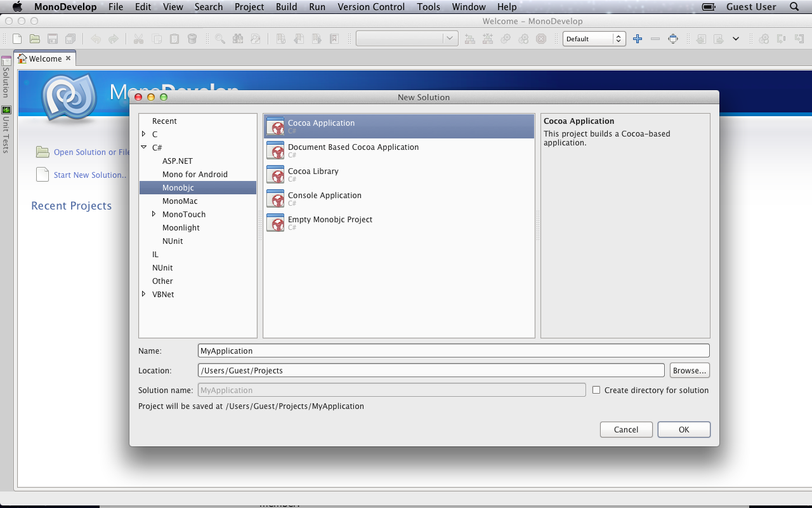This screenshot has height=508, width=812.
Task: Enable Create directory for solution checkbox
Action: [x=596, y=390]
